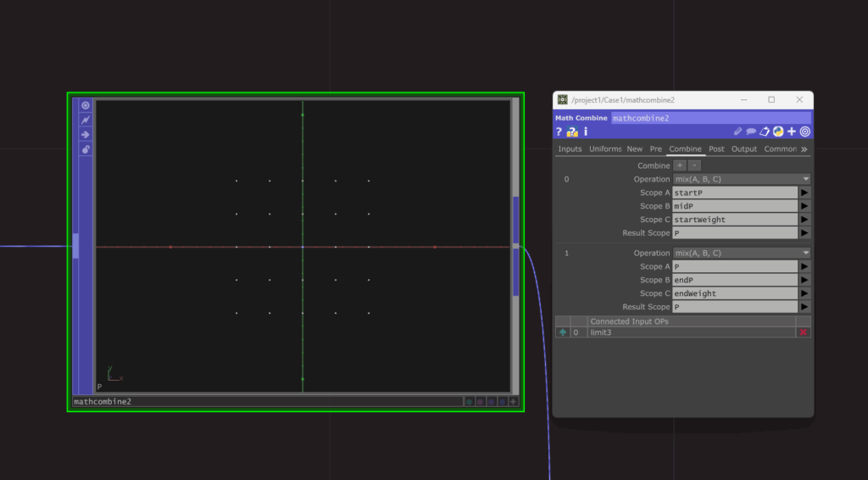Click the Scope A startP input field
The width and height of the screenshot is (868, 480).
pyautogui.click(x=734, y=193)
